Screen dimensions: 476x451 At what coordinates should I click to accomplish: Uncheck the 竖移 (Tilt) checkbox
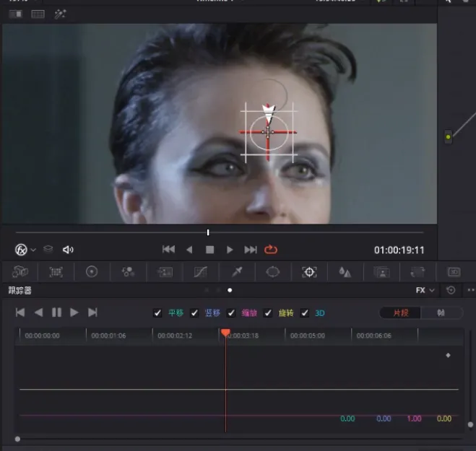194,312
